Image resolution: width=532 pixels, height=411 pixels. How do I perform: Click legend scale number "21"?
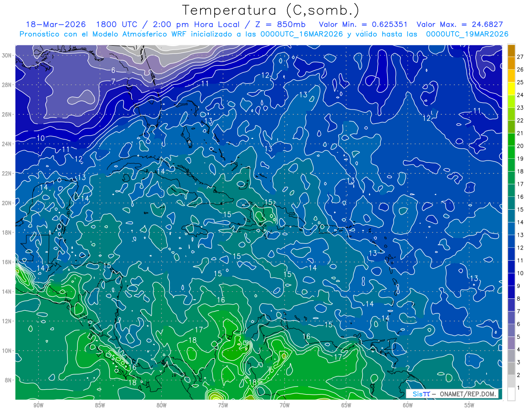(520, 133)
